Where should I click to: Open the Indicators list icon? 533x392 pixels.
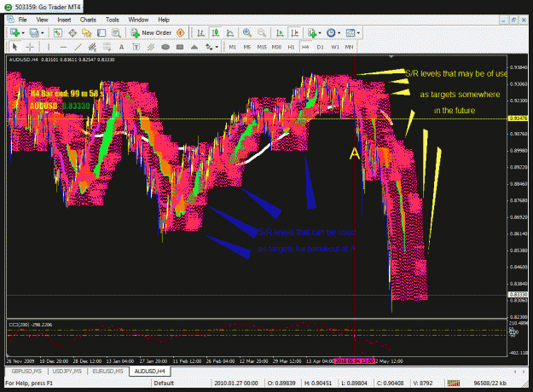pos(312,33)
